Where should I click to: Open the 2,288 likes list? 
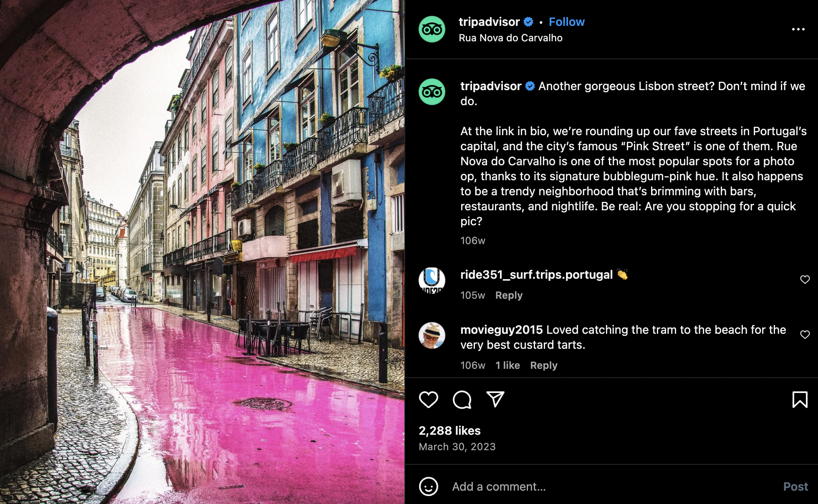[449, 431]
